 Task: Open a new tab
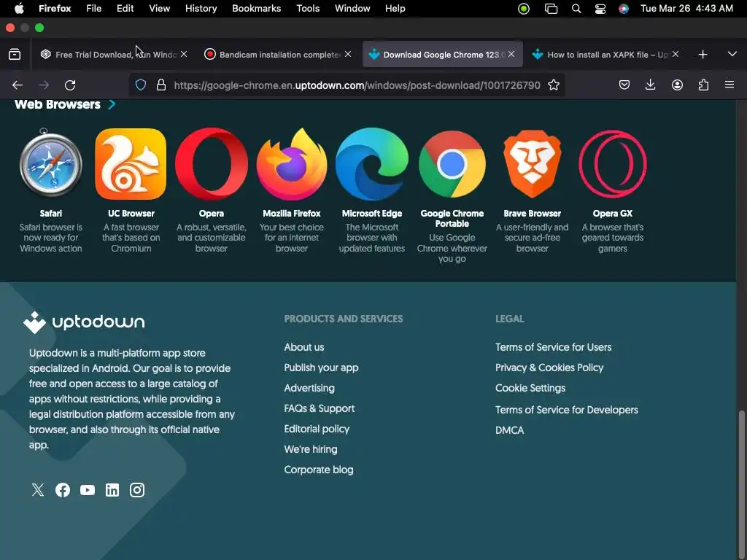point(703,54)
